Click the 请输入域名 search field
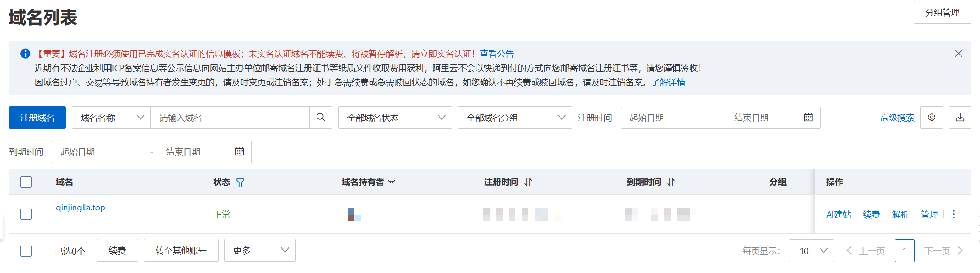 point(230,118)
